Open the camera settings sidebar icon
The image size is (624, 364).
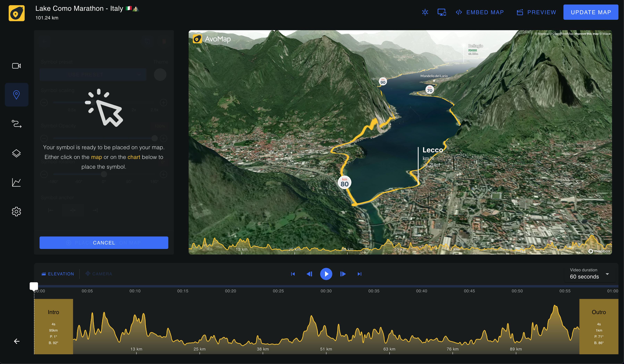tap(16, 66)
